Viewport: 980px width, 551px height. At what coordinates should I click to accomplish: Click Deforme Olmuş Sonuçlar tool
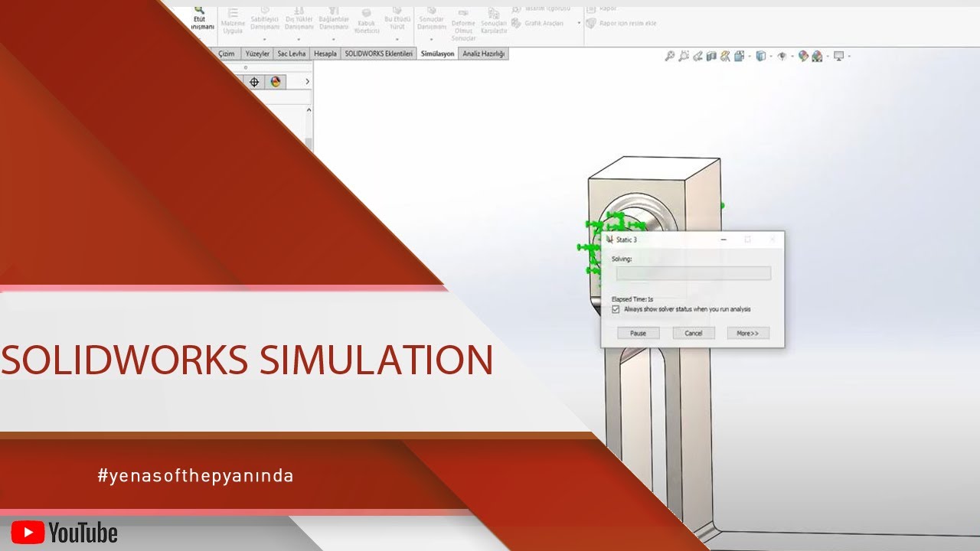tap(463, 24)
